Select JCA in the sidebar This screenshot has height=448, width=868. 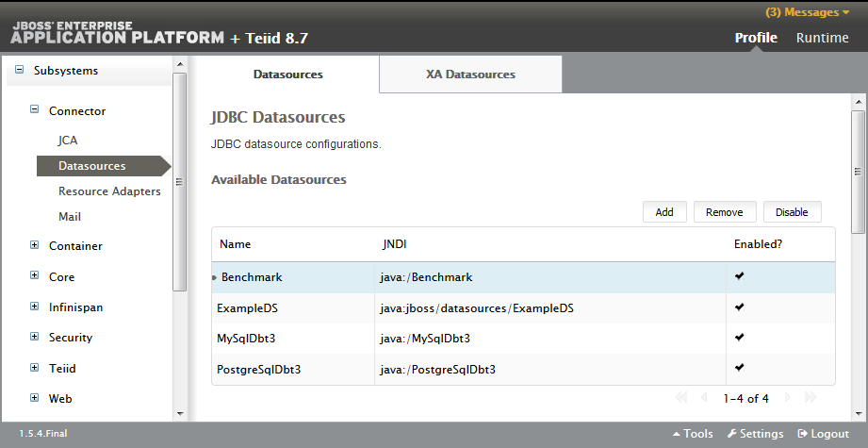pyautogui.click(x=68, y=141)
